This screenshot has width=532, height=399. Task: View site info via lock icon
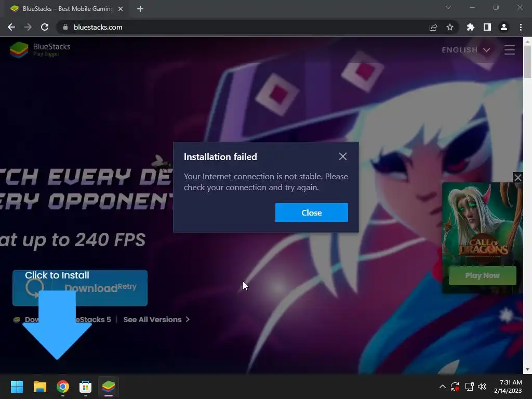click(65, 27)
